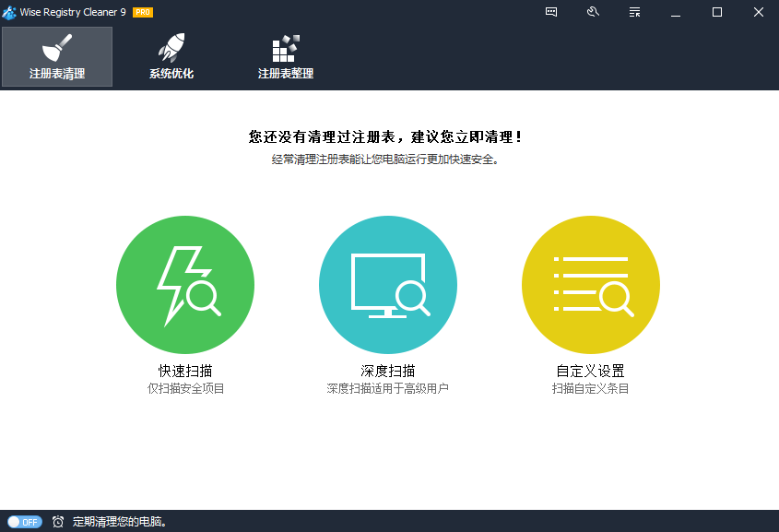
Task: Click the alarm clock schedule icon
Action: pyautogui.click(x=58, y=522)
